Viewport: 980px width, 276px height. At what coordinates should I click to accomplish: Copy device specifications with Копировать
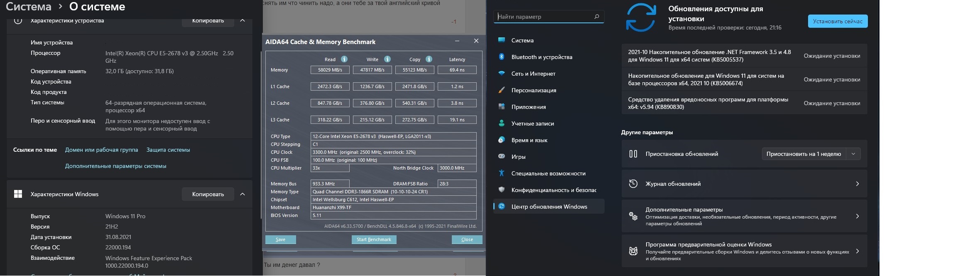208,21
